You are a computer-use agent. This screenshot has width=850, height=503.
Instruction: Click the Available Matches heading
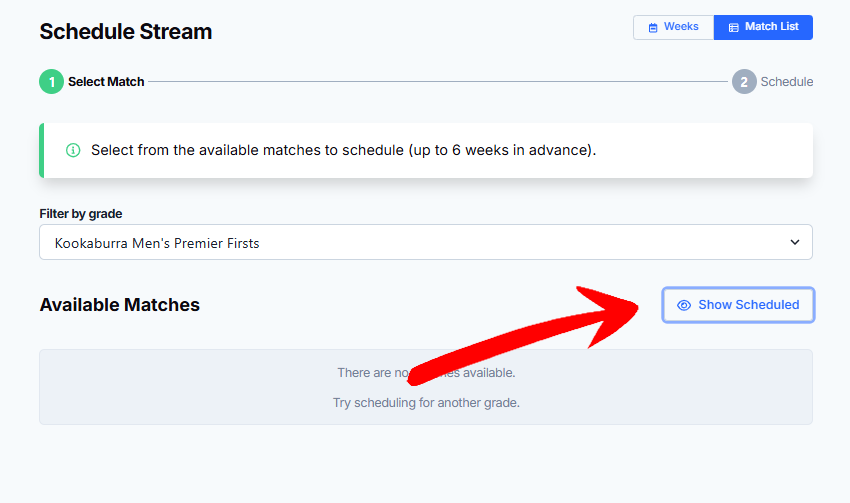point(120,305)
